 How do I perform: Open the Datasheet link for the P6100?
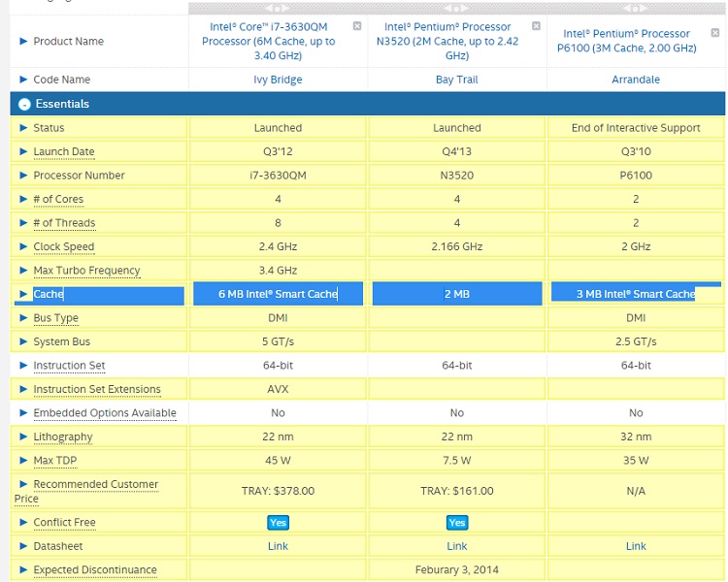coord(636,546)
